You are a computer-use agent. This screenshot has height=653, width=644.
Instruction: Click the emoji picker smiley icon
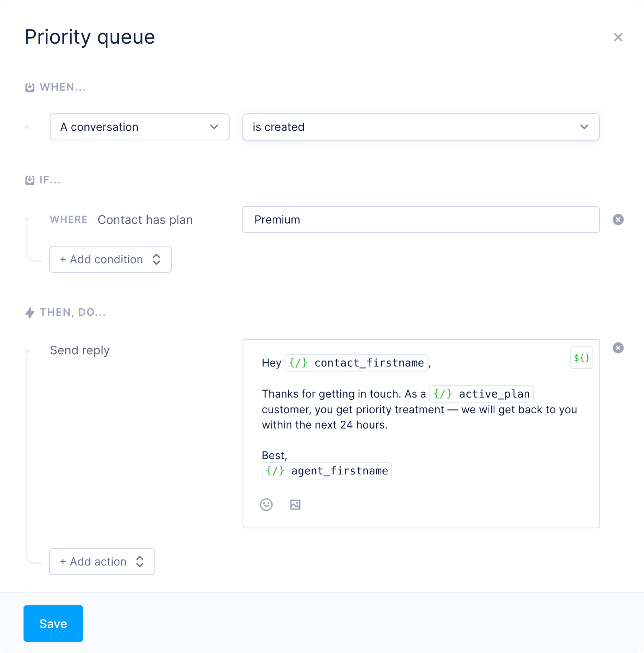[x=266, y=505]
